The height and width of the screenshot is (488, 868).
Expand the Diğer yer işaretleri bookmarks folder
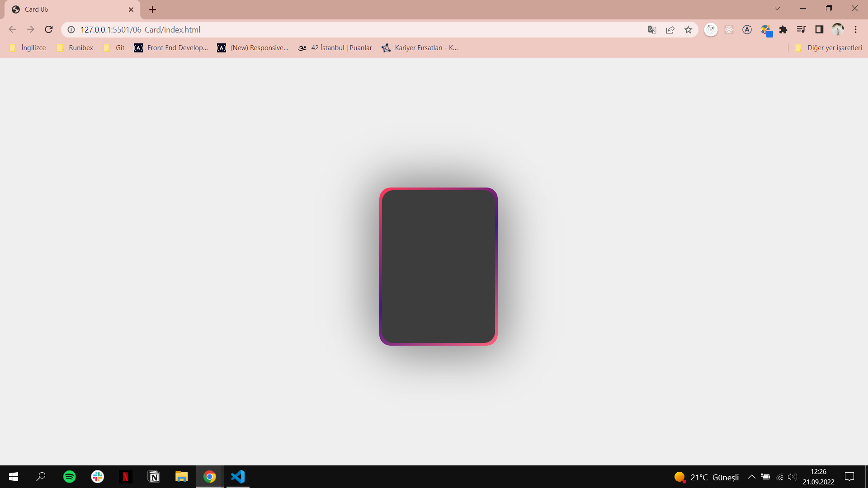click(x=829, y=47)
